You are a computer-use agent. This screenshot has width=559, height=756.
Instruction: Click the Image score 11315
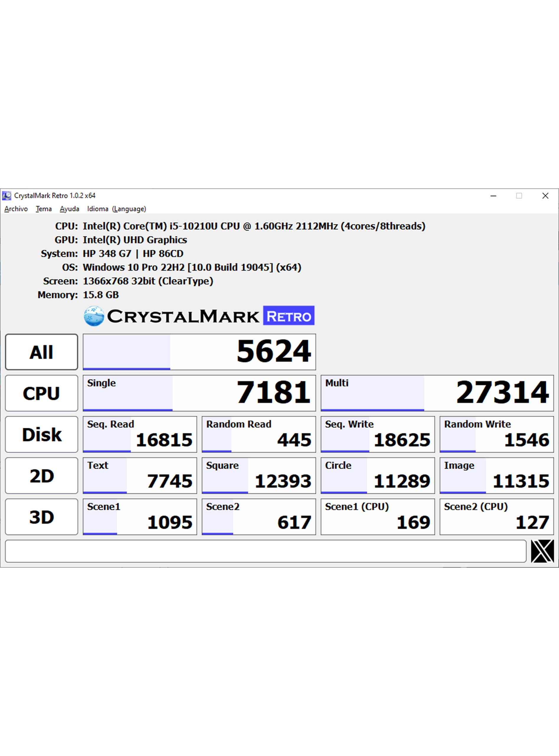pyautogui.click(x=497, y=476)
